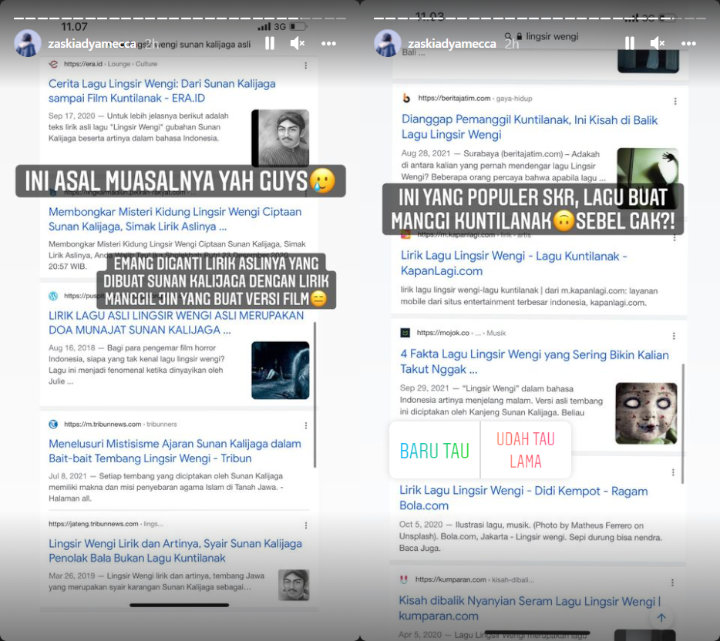The height and width of the screenshot is (641, 720).
Task: Open dark graveyard thumbnail in LIRIK LAGU ASLI result
Action: pos(280,370)
